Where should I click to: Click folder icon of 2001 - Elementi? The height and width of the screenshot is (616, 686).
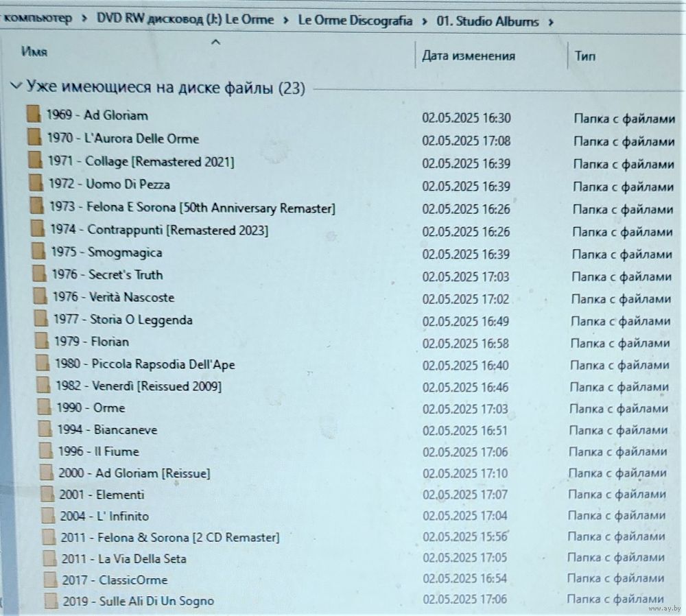[x=48, y=493]
